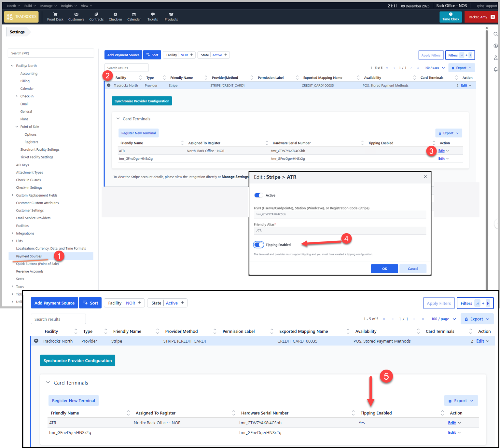Open the Manage menu
Screen dimensions: 500x448
click(x=48, y=6)
